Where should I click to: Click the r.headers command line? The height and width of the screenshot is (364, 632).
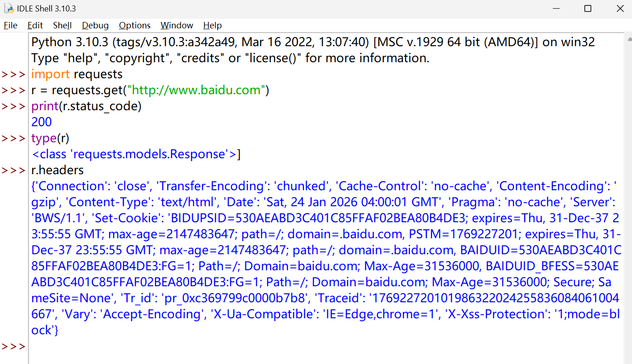(58, 170)
